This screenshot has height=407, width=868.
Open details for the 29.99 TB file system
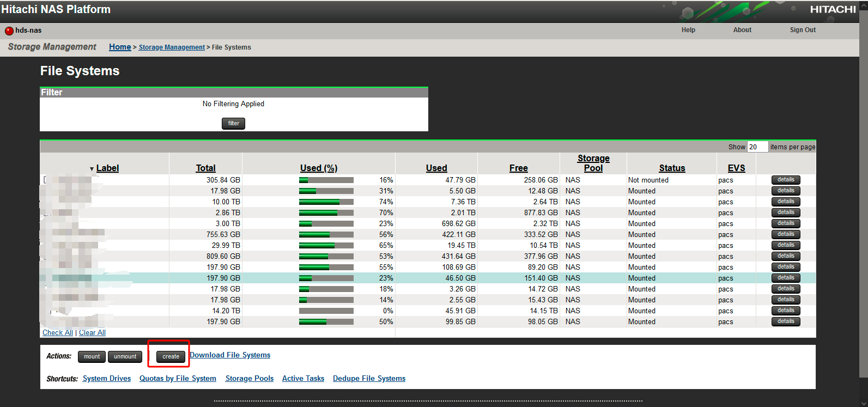786,245
